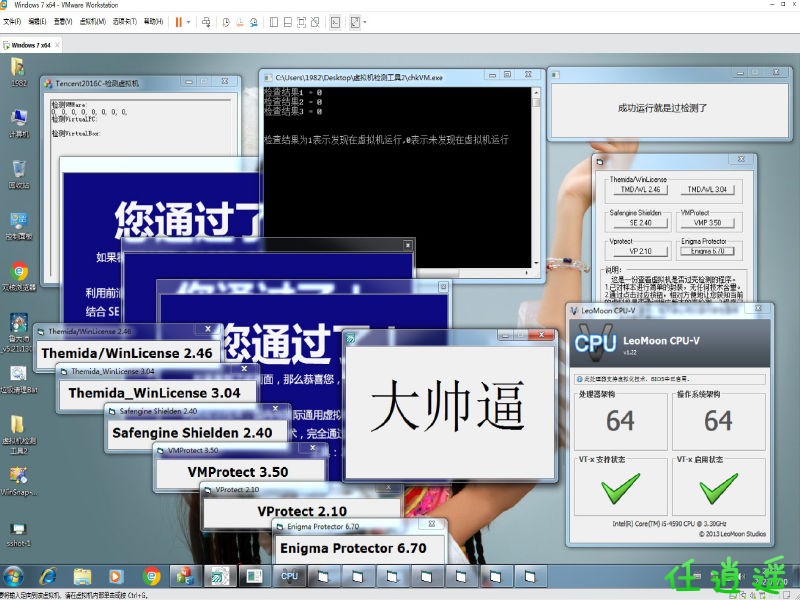The height and width of the screenshot is (600, 800).
Task: Select the 垃圾清理.Bat desktop icon
Action: pyautogui.click(x=18, y=379)
